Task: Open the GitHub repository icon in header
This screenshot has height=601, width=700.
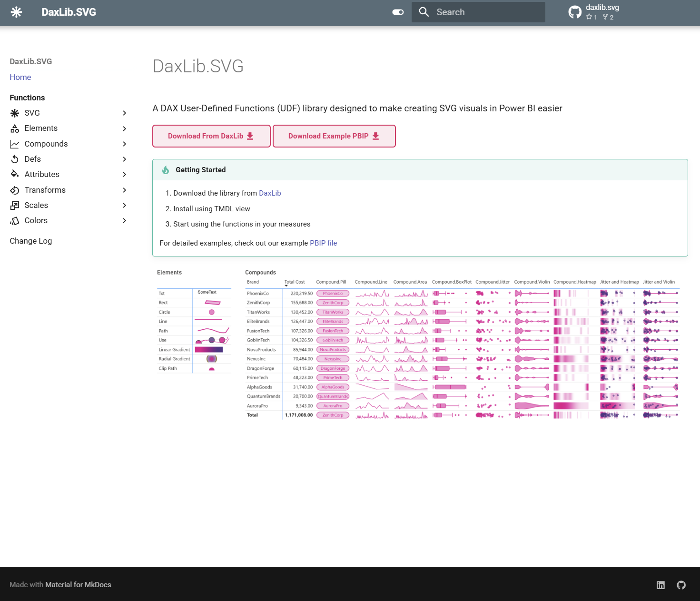Action: pyautogui.click(x=575, y=12)
